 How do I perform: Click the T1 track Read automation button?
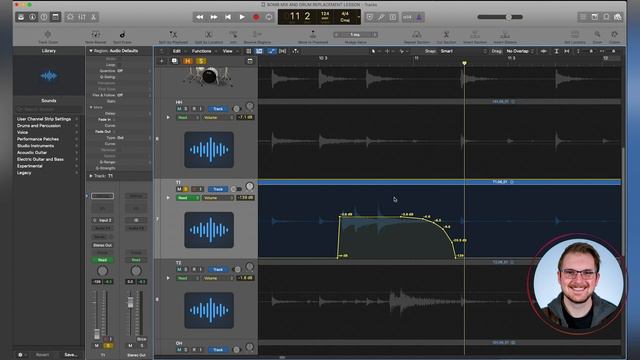[188, 198]
